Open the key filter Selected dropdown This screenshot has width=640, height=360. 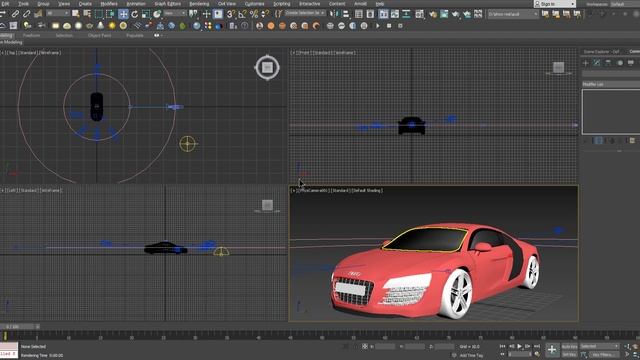(600, 346)
